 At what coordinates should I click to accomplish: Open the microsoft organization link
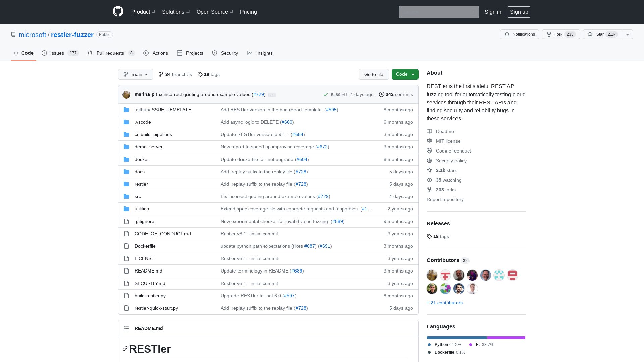pyautogui.click(x=33, y=35)
